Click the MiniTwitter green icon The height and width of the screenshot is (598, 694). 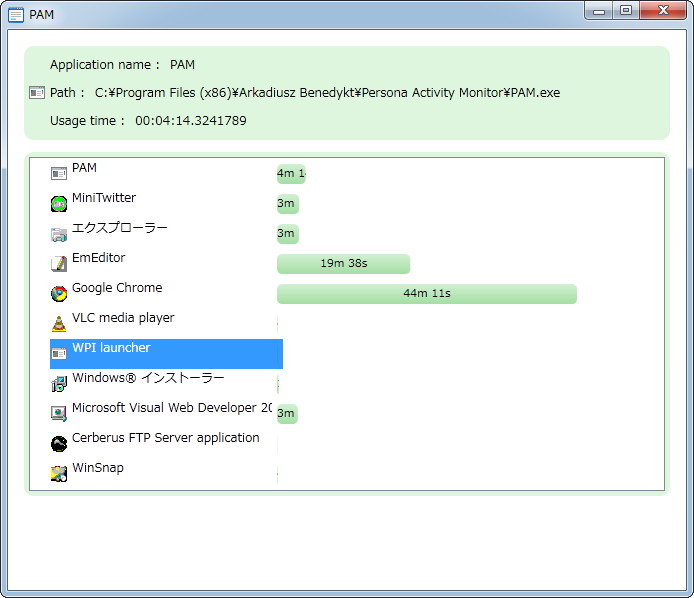tap(59, 204)
